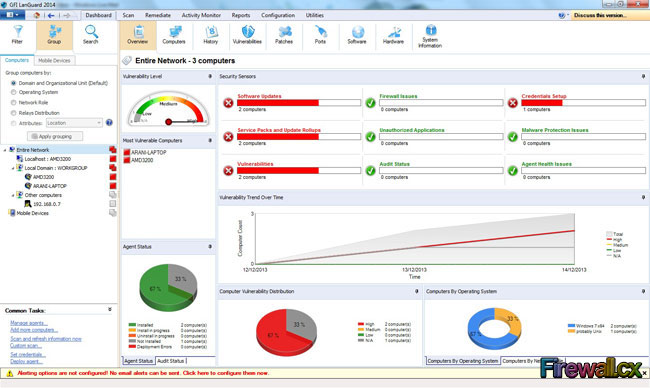
Task: Open the Reports menu tab
Action: 241,15
